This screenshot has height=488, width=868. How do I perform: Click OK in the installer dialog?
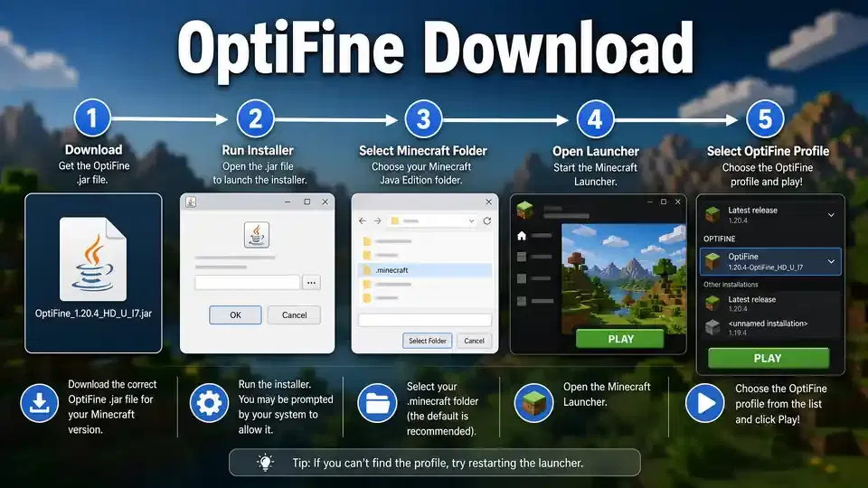click(x=235, y=314)
